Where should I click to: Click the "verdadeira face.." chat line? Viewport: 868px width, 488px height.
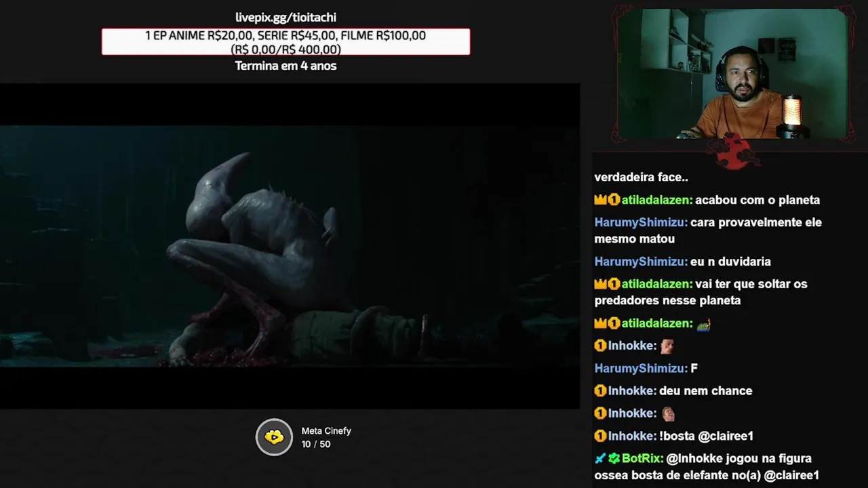[642, 177]
